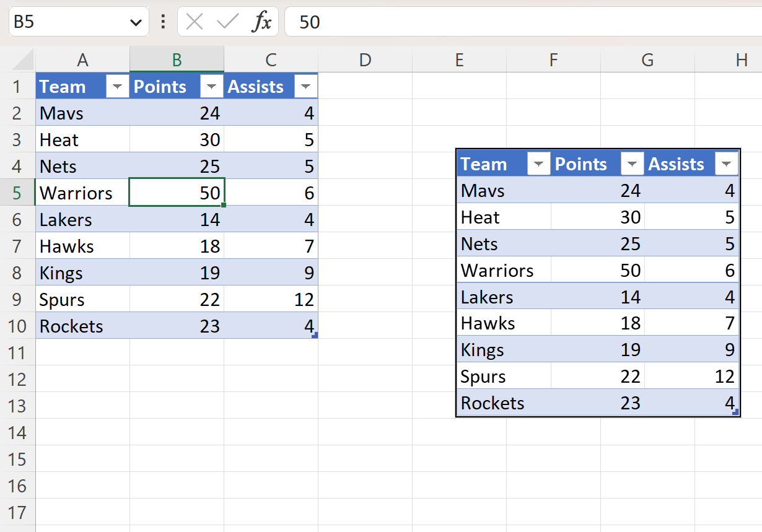
Task: Open the Points filter icon in the second table
Action: pos(633,164)
